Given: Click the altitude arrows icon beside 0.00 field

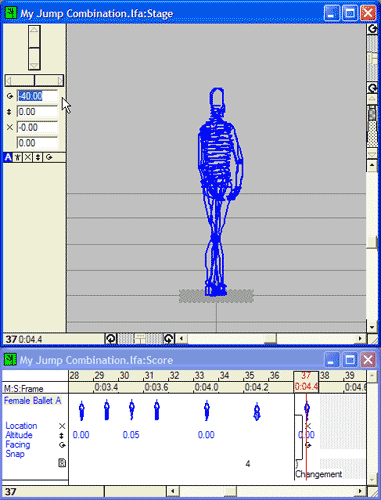Looking at the screenshot, I should [9, 112].
